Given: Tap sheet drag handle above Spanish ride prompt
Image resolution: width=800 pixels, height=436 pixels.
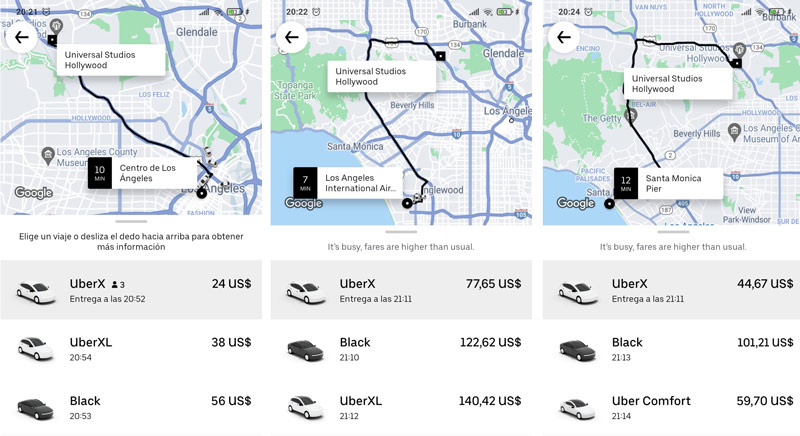Looking at the screenshot, I should click(x=130, y=220).
